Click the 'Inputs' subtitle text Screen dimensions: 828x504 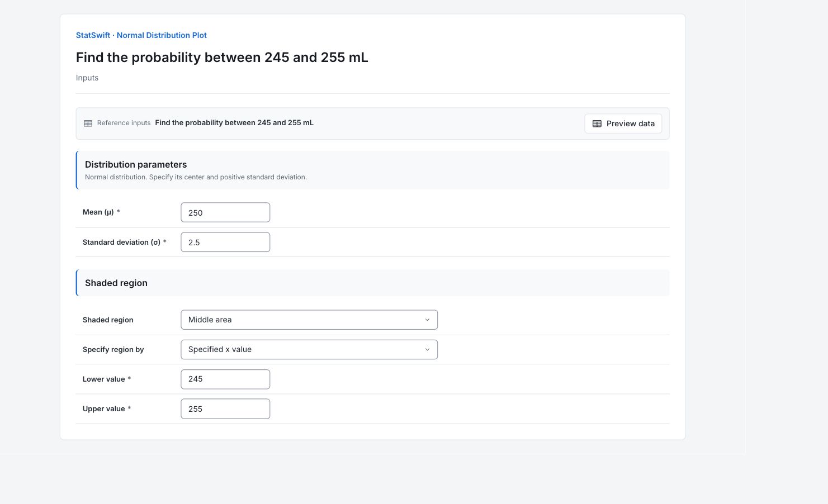[87, 78]
